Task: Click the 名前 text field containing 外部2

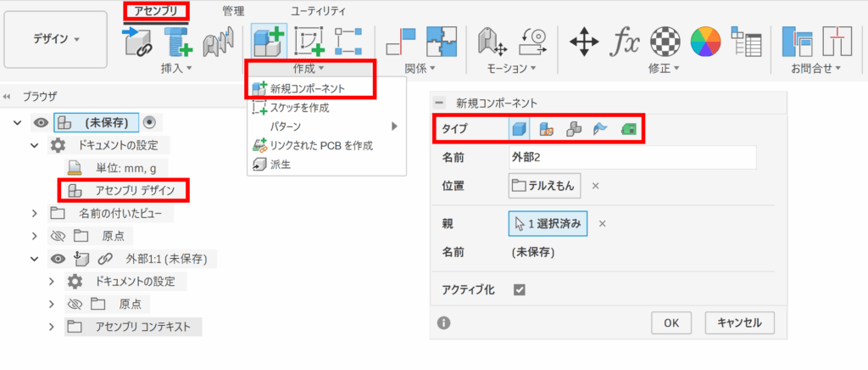Action: pyautogui.click(x=632, y=157)
